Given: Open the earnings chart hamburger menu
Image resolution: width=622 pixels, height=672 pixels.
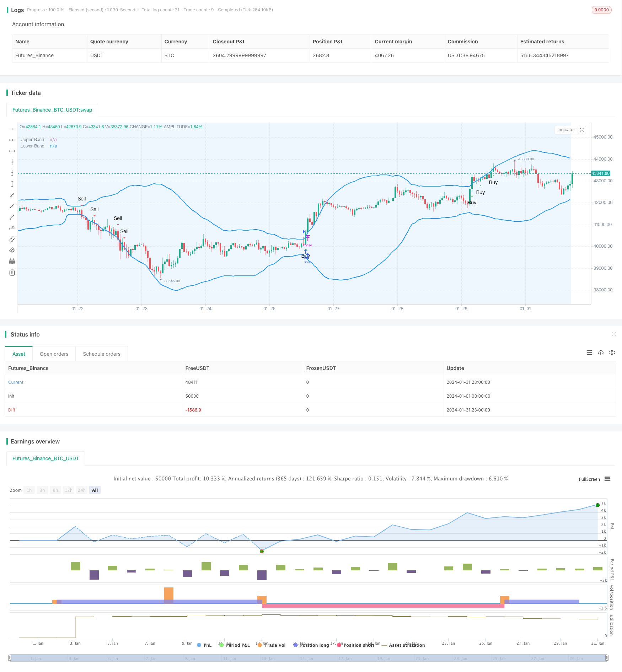Looking at the screenshot, I should point(607,479).
